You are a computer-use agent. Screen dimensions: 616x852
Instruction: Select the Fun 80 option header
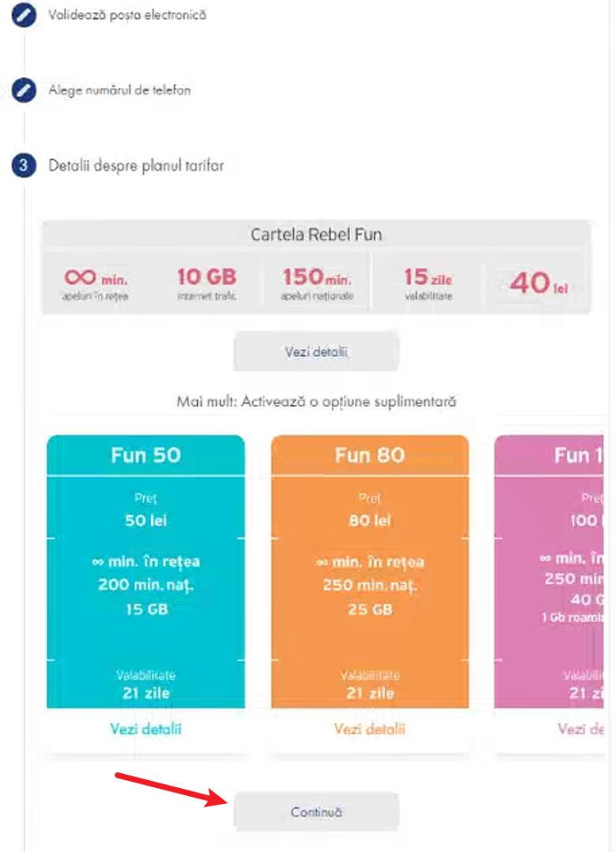[369, 455]
